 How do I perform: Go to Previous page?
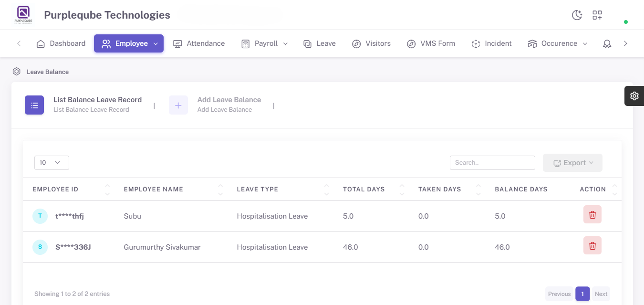559,294
